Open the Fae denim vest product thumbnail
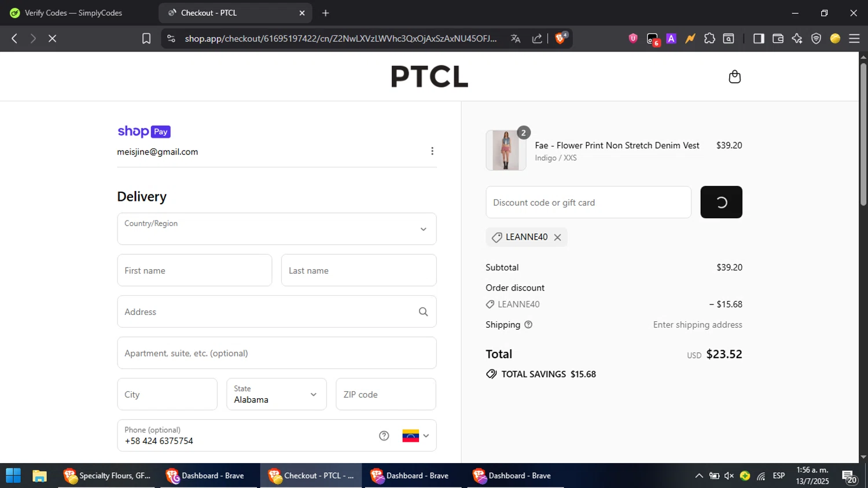The width and height of the screenshot is (868, 488). click(506, 151)
